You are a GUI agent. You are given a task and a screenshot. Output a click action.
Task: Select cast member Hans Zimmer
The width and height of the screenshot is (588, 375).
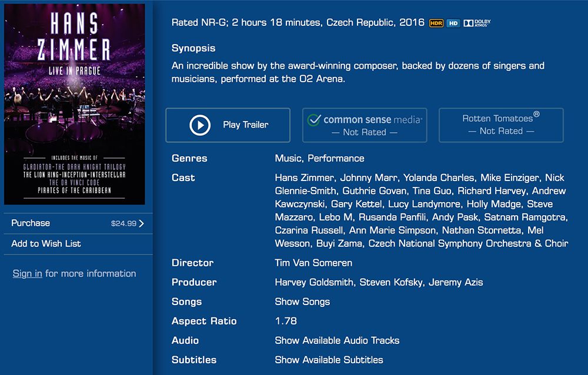pos(304,178)
